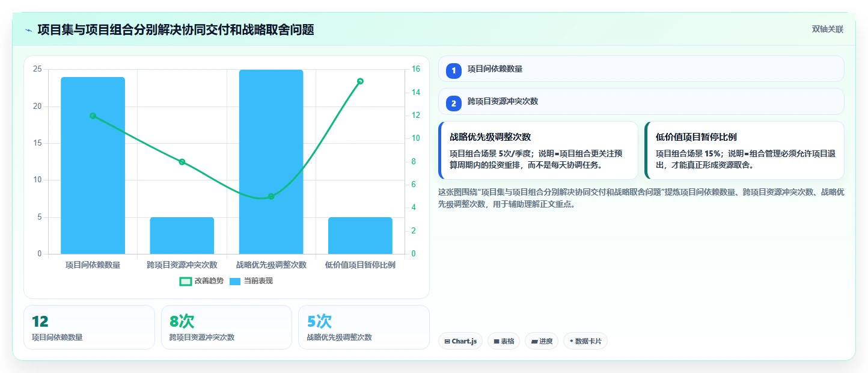This screenshot has width=868, height=373.
Task: Click the 低价值项目暂停比例 info card
Action: 744,150
